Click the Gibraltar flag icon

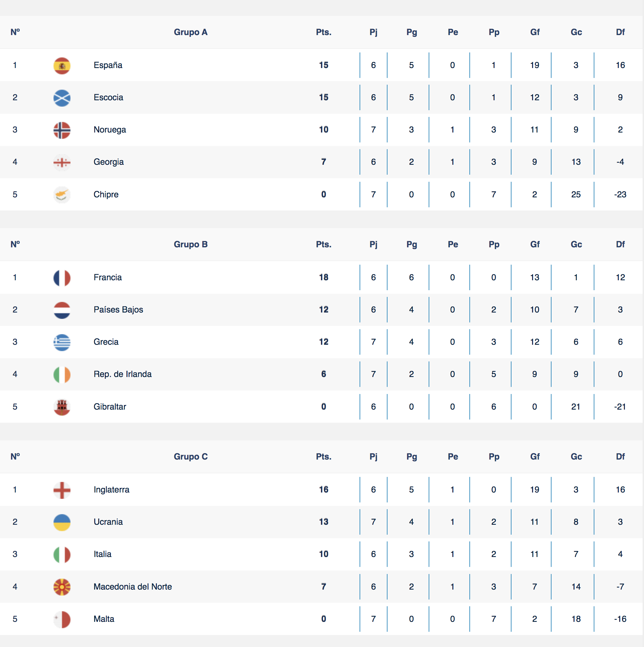click(x=62, y=407)
